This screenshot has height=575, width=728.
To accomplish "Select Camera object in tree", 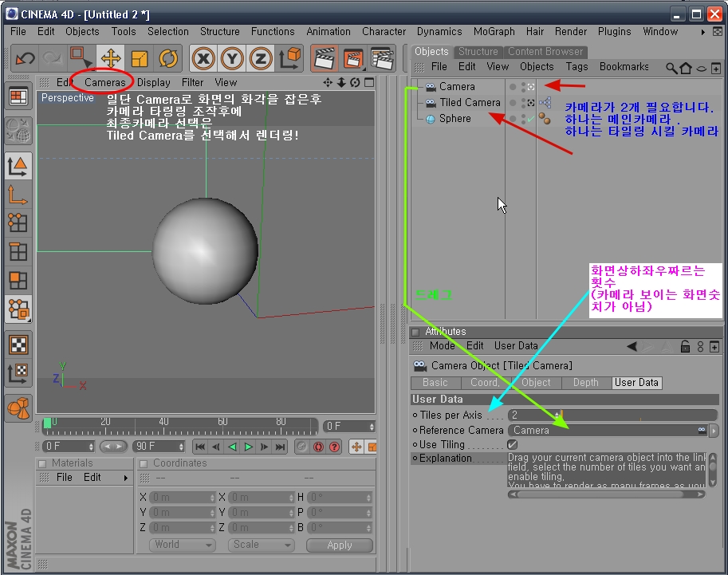I will pyautogui.click(x=457, y=87).
